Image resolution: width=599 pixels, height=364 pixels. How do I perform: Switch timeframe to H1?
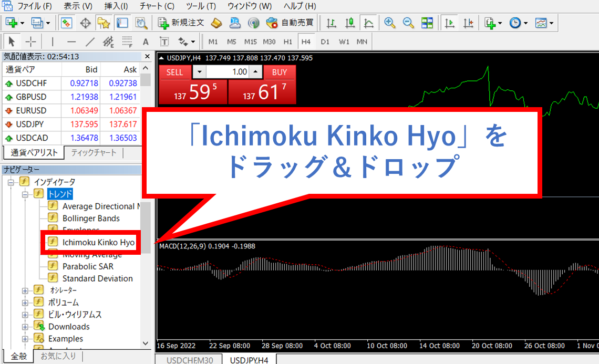point(287,41)
